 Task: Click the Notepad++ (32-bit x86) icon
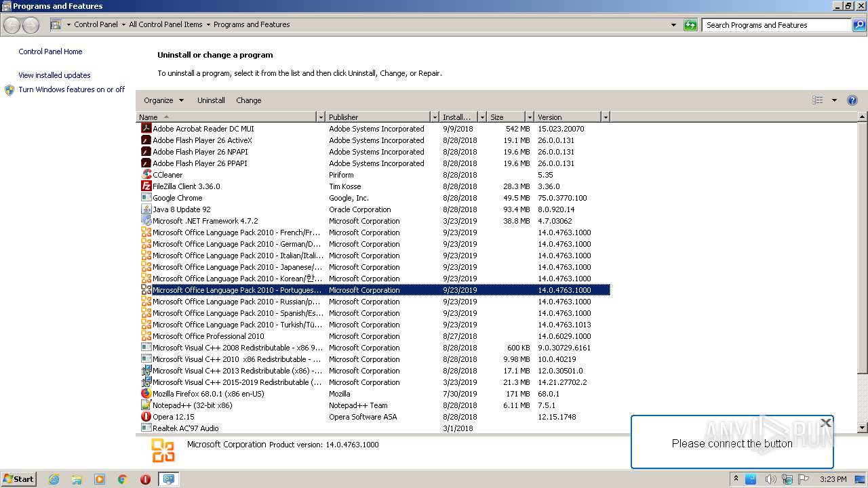coord(146,405)
